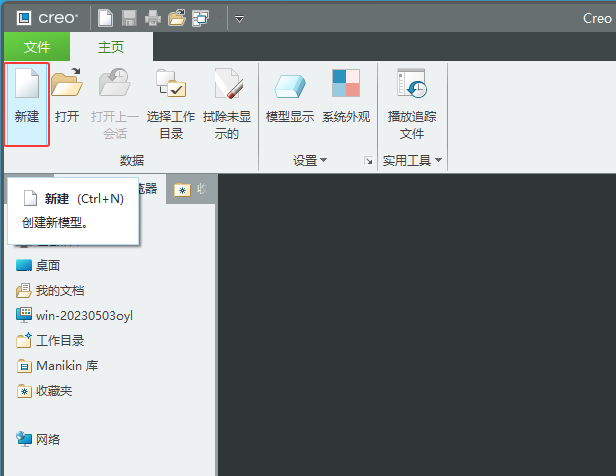616x476 pixels.
Task: Click 选择工作目录 in the ribbon
Action: [171, 104]
